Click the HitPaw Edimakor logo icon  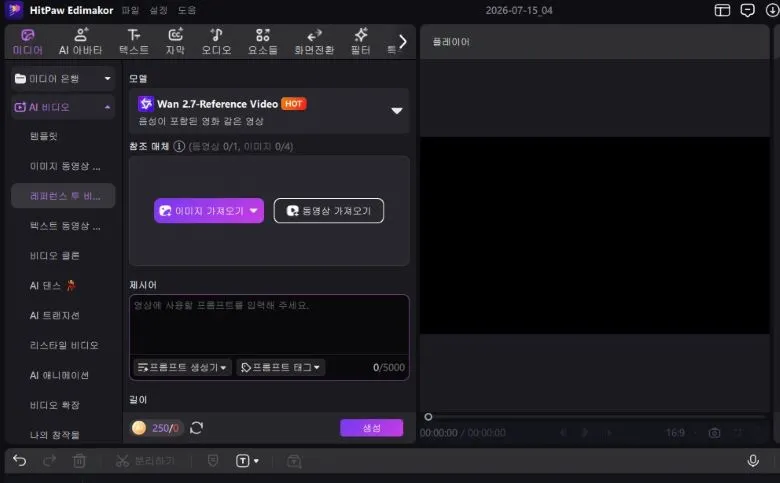point(14,10)
